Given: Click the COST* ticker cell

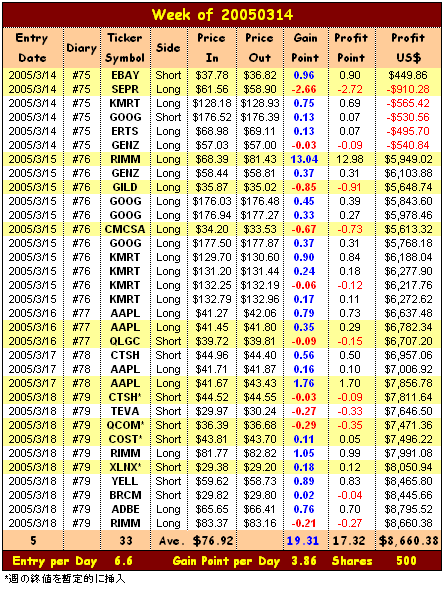Looking at the screenshot, I should (x=125, y=439).
